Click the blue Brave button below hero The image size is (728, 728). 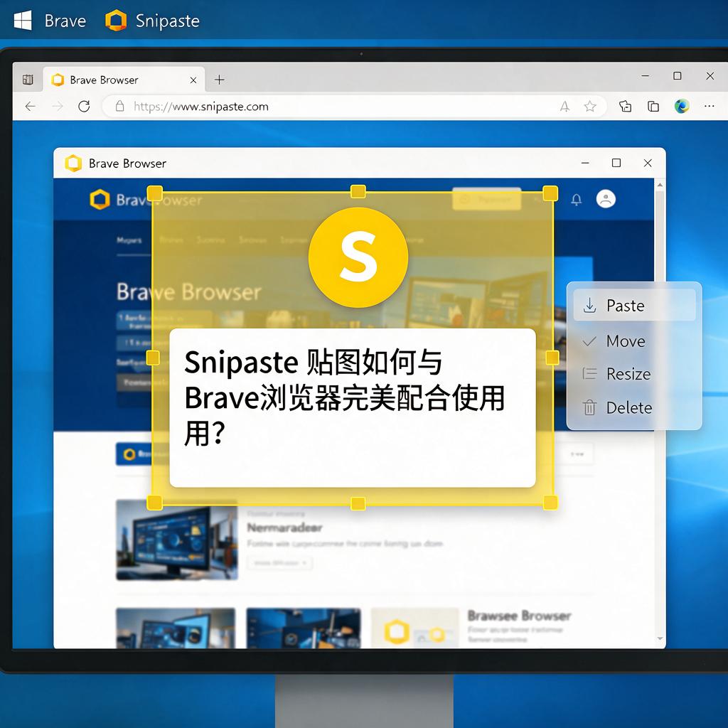[134, 454]
